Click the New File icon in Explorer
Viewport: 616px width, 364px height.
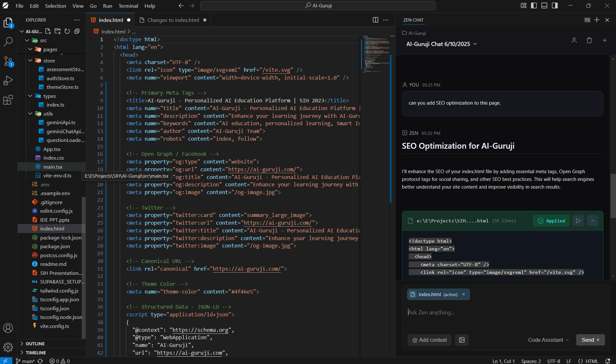coord(48,31)
